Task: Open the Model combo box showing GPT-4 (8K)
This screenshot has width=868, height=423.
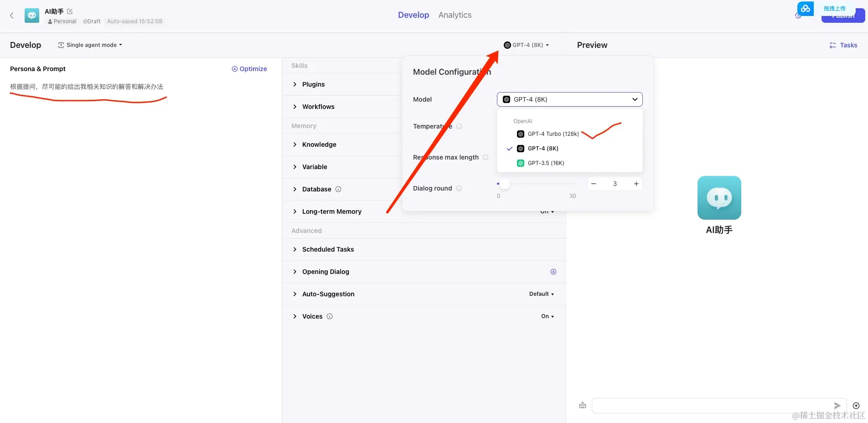Action: pos(569,99)
